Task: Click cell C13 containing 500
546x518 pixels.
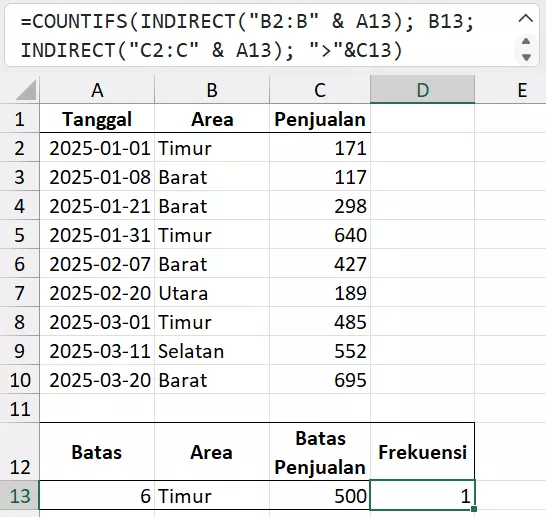Action: [x=320, y=496]
